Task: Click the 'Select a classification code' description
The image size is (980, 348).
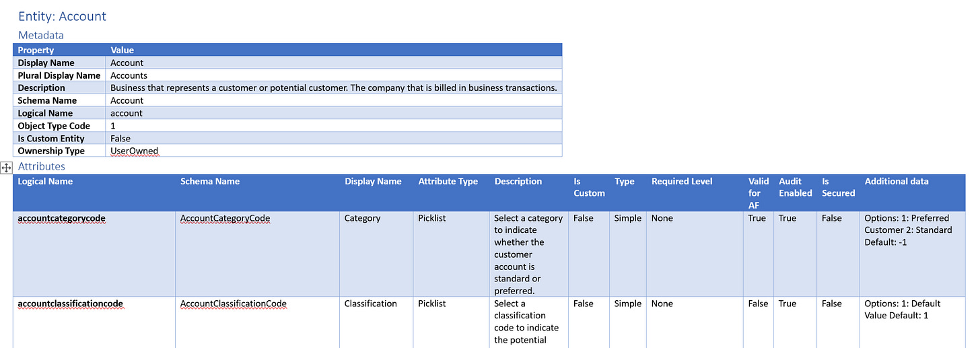Action: click(x=526, y=322)
